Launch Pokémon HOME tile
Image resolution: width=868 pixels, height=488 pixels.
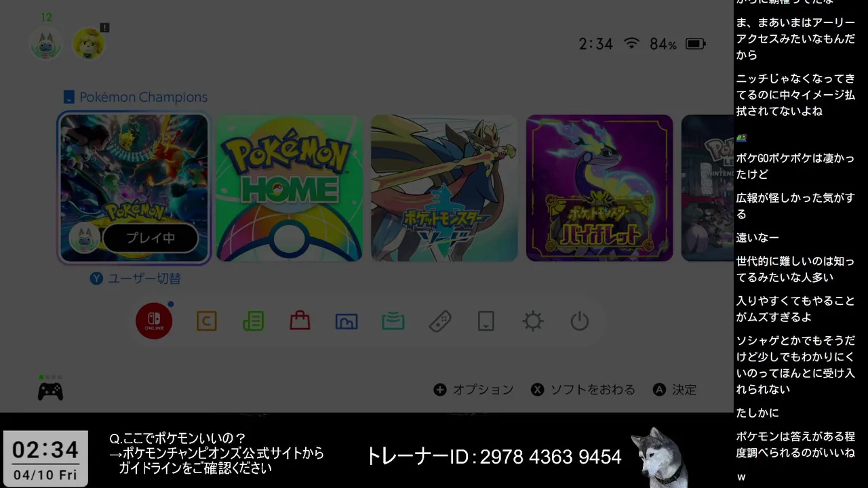pos(290,188)
